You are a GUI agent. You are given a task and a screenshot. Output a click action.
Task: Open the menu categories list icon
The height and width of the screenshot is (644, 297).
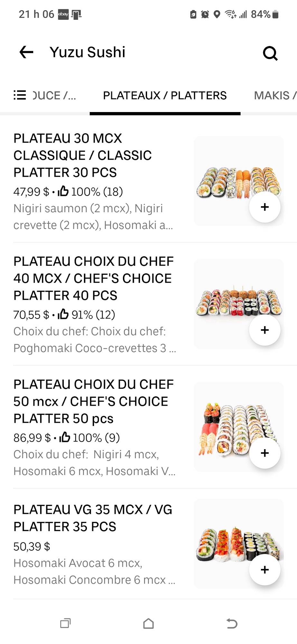tap(20, 95)
